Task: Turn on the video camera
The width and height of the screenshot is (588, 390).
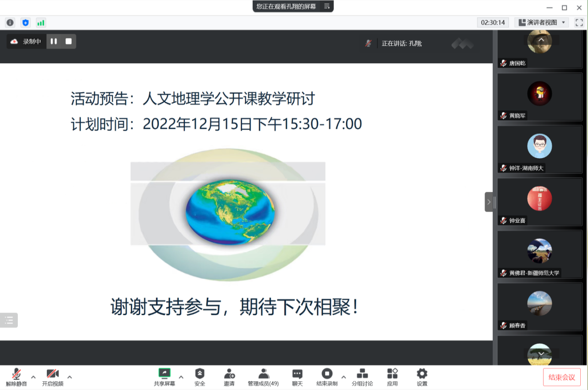Action: tap(52, 376)
